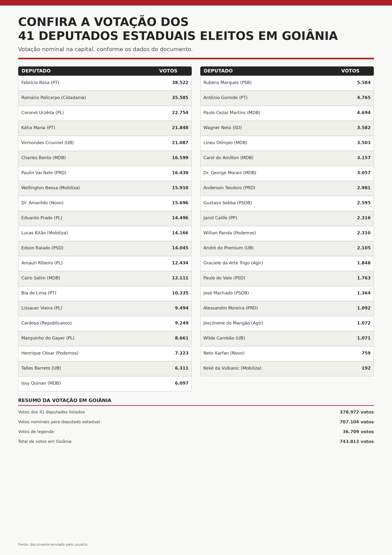Click the Votos nominais para deputado estadual line
The width and height of the screenshot is (392, 555).
196,422
